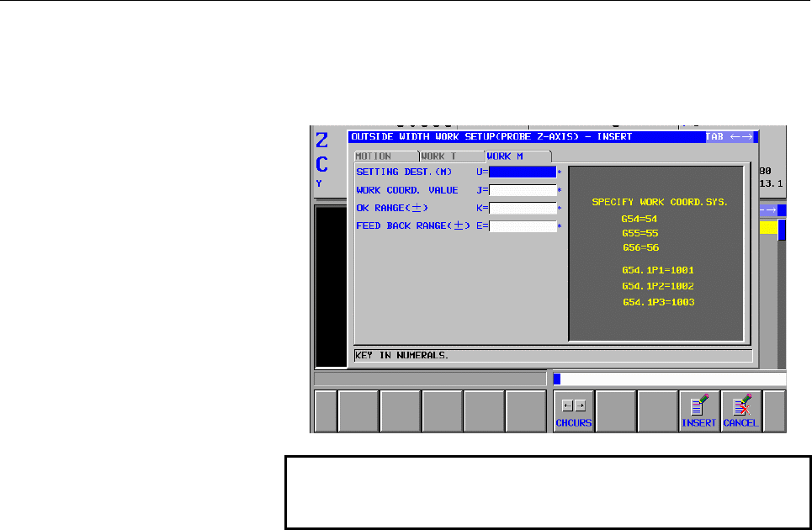Focus the SETTING DEST. U= input field

(x=523, y=172)
